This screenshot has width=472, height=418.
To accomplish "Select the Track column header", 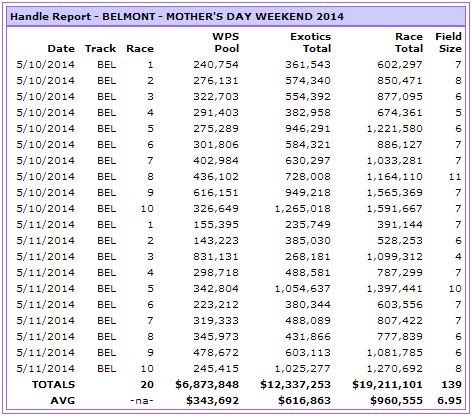I will point(100,49).
